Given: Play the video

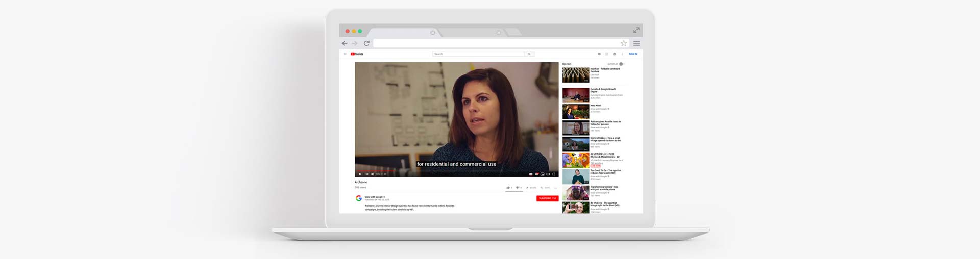Looking at the screenshot, I should click(x=360, y=174).
